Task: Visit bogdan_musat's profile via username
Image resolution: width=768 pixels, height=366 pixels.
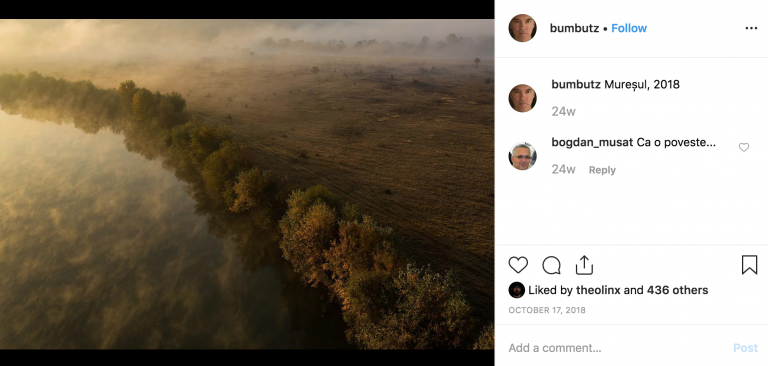Action: (592, 143)
